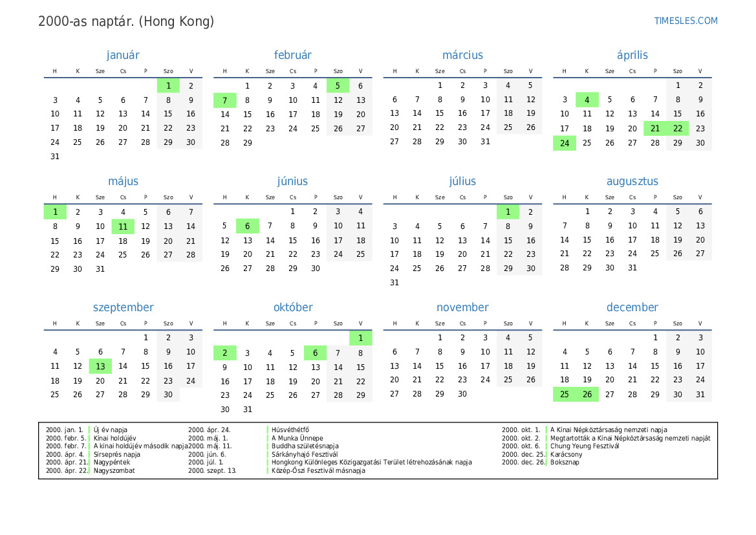This screenshot has height=535, width=756.
Task: Click legend entry 'Boksznap'
Action: point(565,462)
